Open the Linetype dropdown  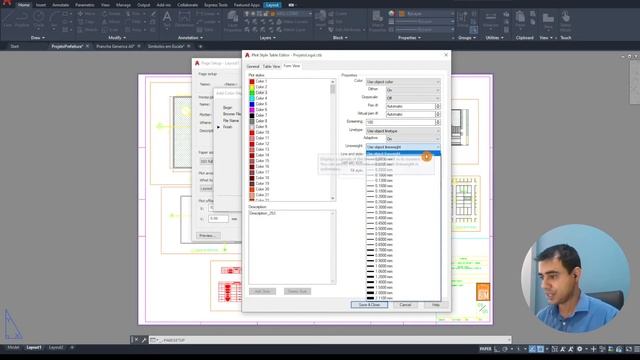tap(403, 131)
